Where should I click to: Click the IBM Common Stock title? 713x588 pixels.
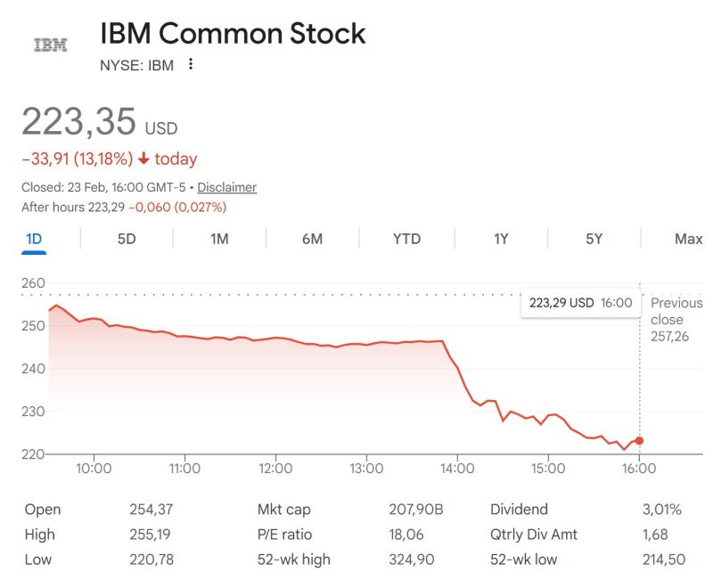pyautogui.click(x=230, y=34)
